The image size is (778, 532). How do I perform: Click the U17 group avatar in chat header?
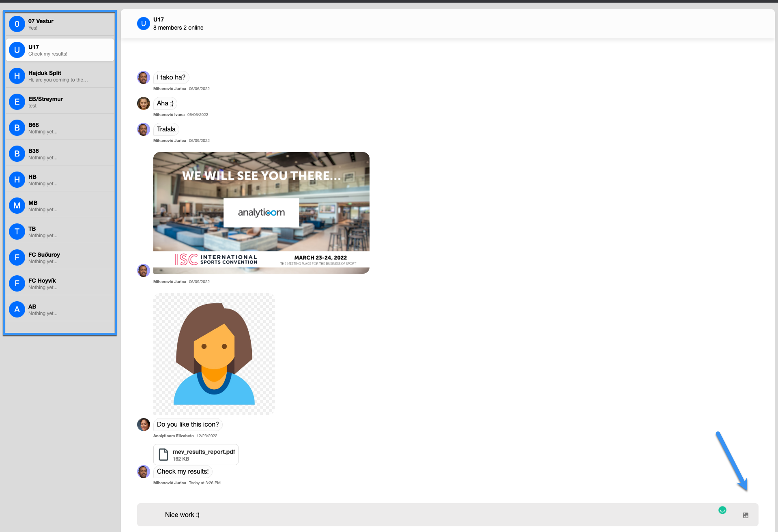pos(143,24)
